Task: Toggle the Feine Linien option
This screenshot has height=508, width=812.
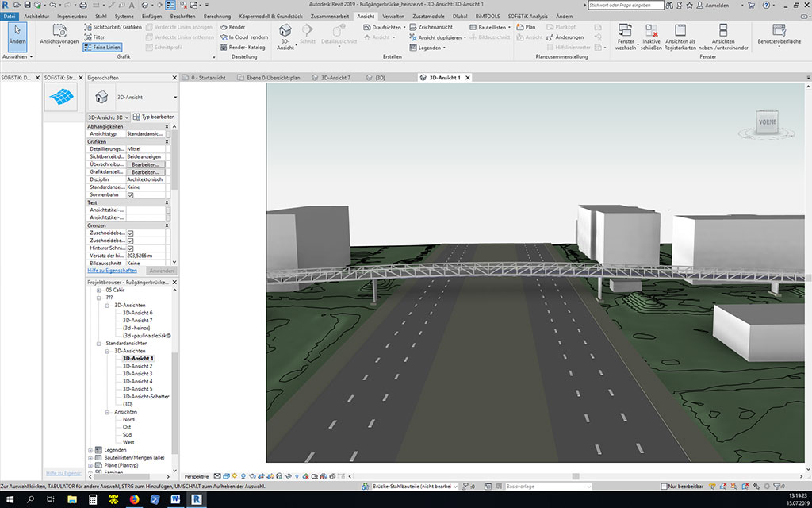Action: (x=102, y=48)
